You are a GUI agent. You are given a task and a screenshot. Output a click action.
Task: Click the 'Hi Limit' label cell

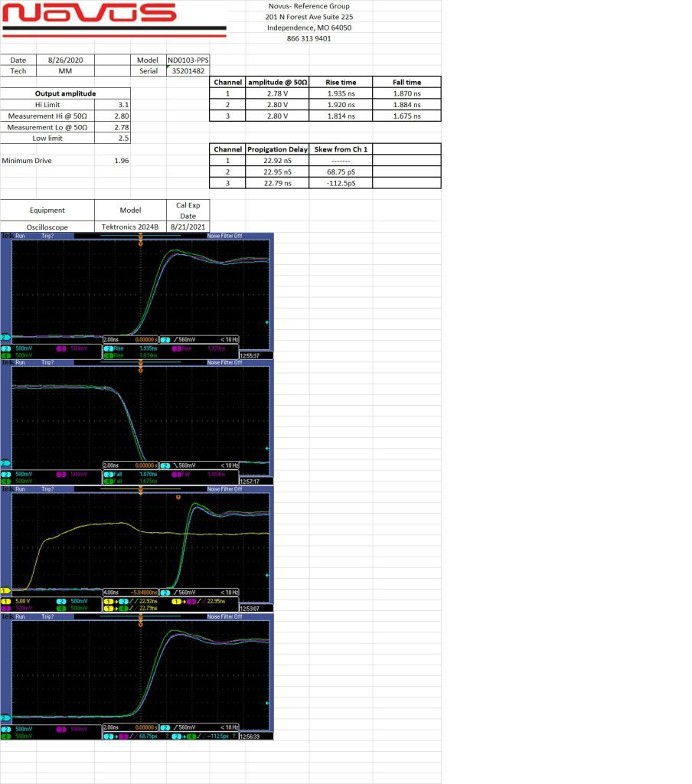[47, 104]
